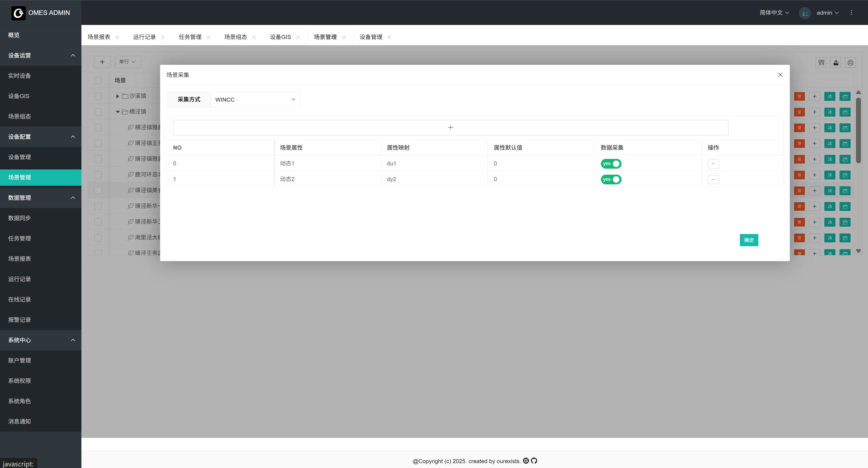Viewport: 868px width, 468px height.
Task: Toggle off data collection for 动态1
Action: 611,164
